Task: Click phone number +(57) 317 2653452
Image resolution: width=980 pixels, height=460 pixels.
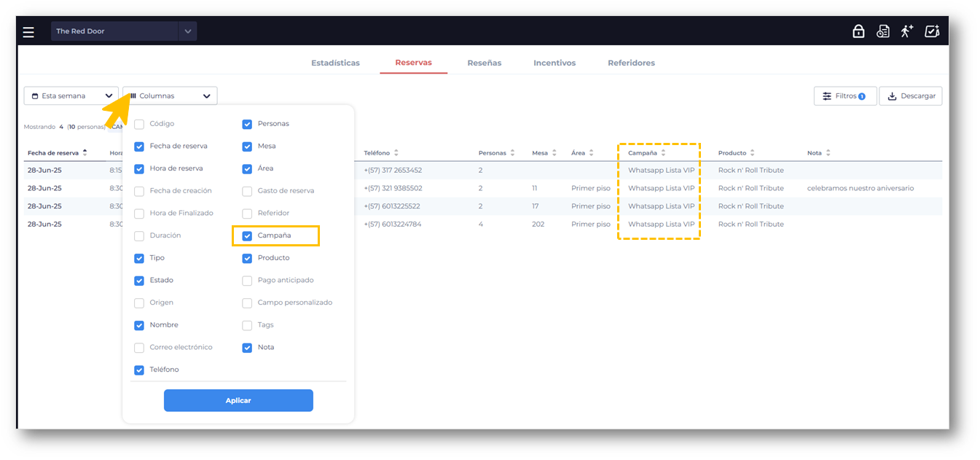Action: click(393, 171)
